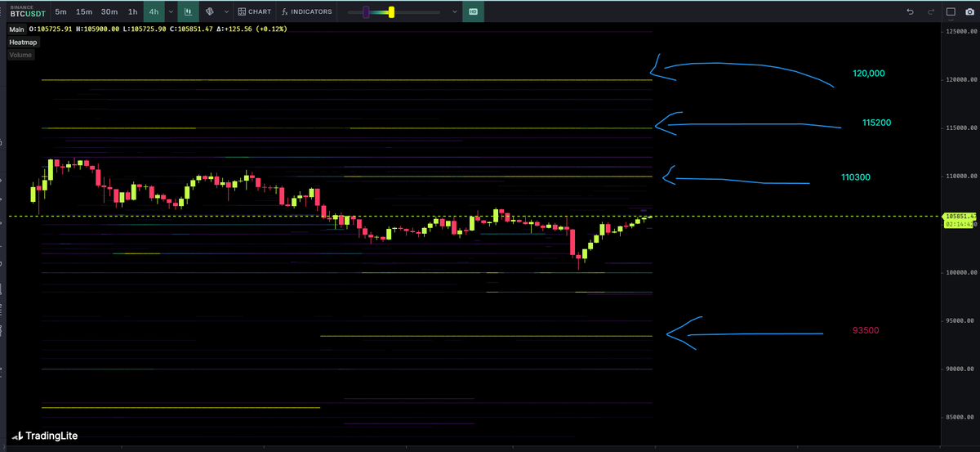Select the Main layer label
This screenshot has width=980, height=452.
16,29
